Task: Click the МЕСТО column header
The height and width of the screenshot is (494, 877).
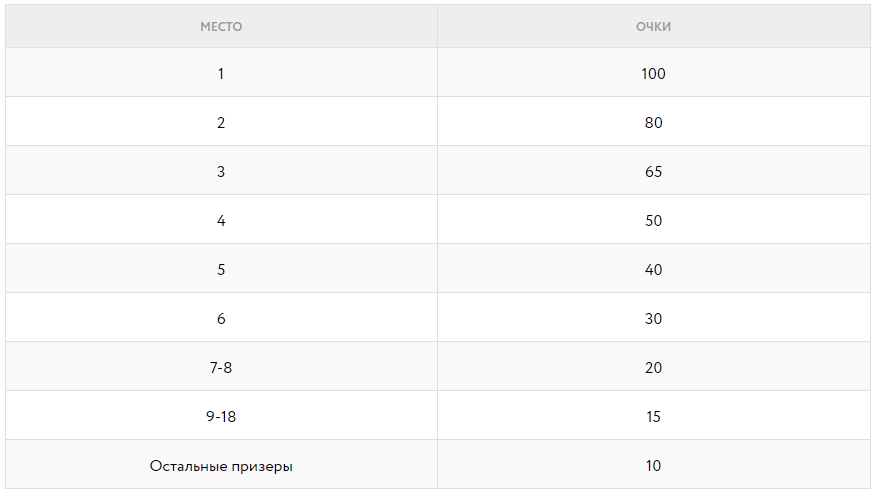Action: point(221,27)
